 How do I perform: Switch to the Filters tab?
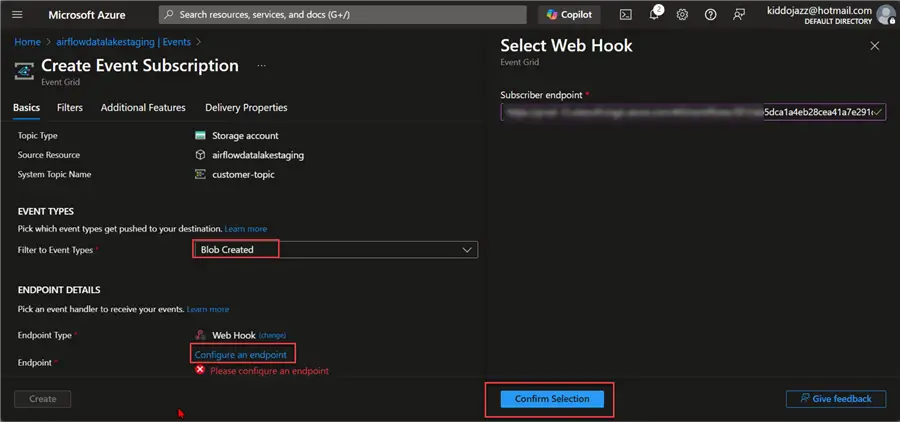click(x=70, y=108)
